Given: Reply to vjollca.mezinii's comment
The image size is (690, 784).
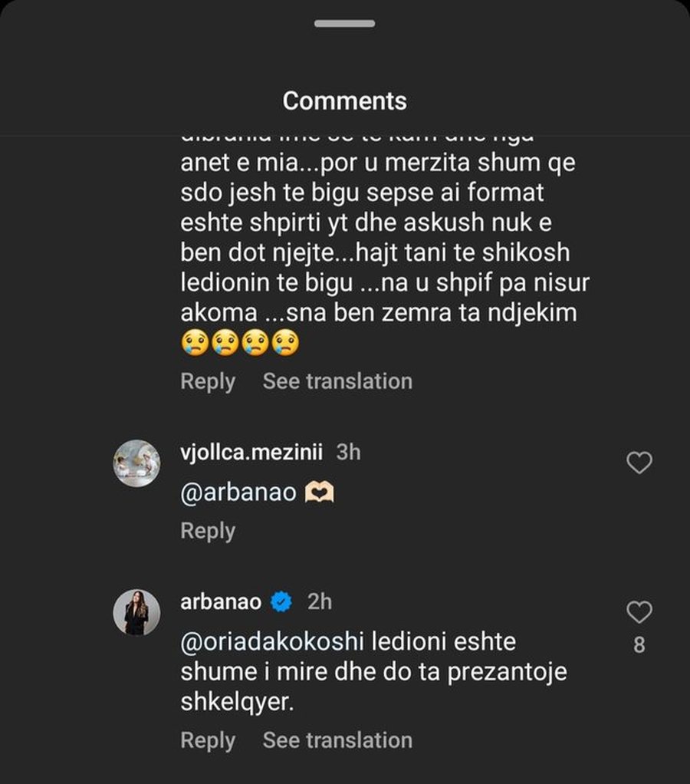Looking at the screenshot, I should 207,529.
